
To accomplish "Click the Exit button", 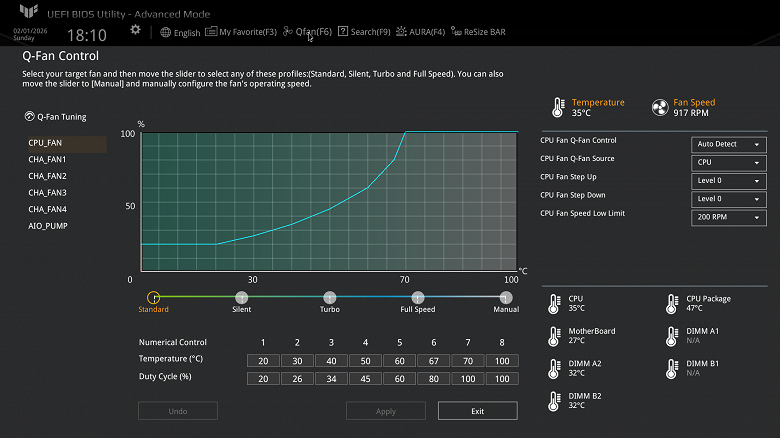I will point(477,411).
